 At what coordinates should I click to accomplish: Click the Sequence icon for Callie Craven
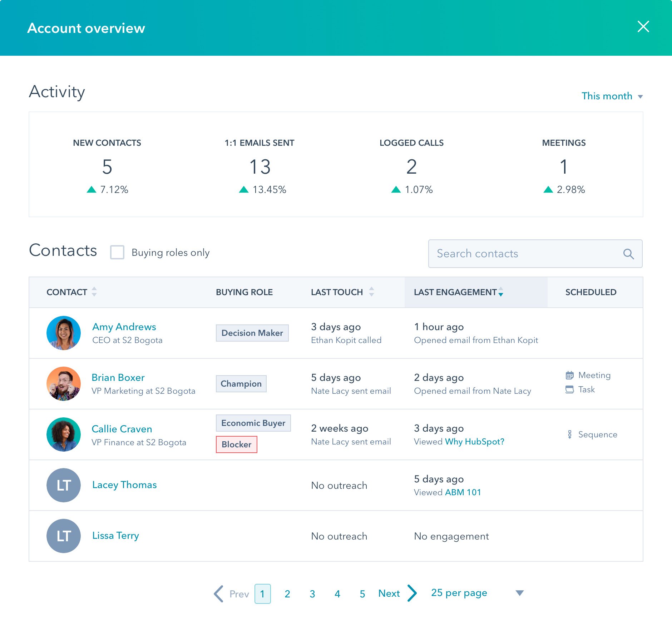click(x=569, y=434)
